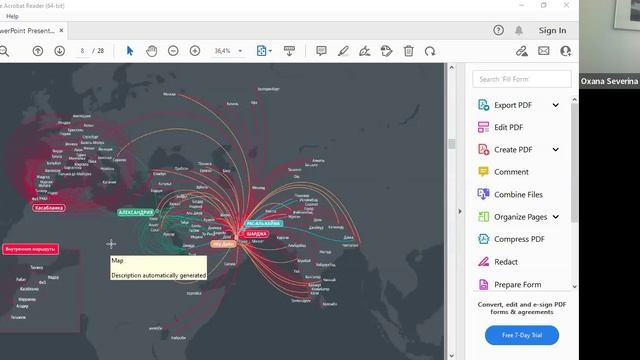Go to previous page arrow

point(38,51)
